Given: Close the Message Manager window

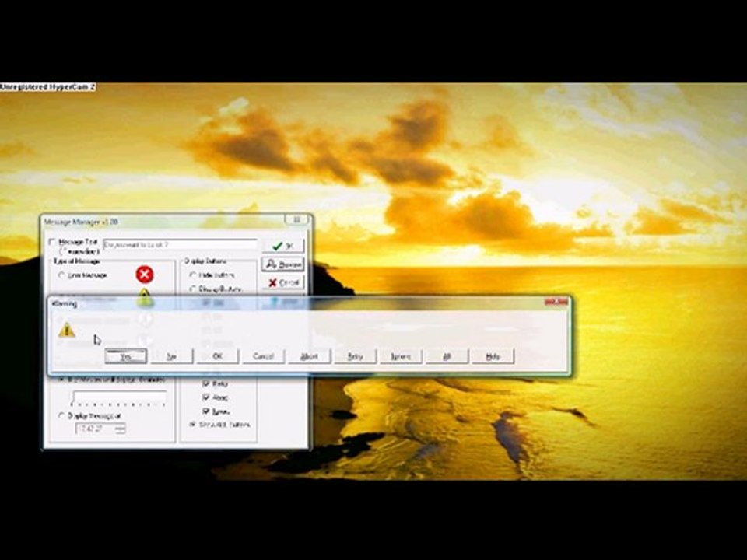Looking at the screenshot, I should [296, 219].
